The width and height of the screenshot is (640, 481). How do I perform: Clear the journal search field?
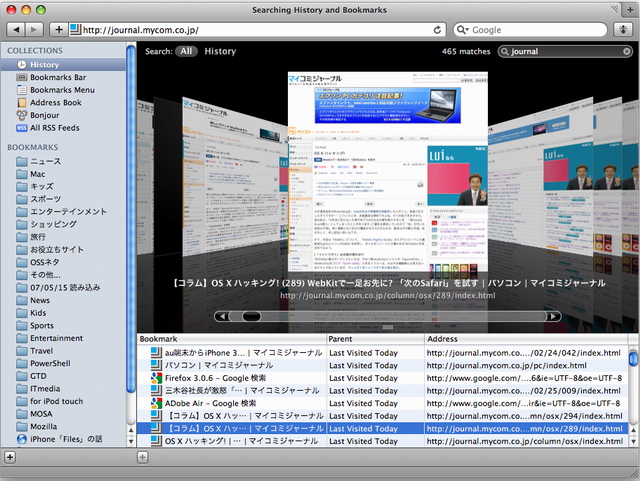click(627, 51)
